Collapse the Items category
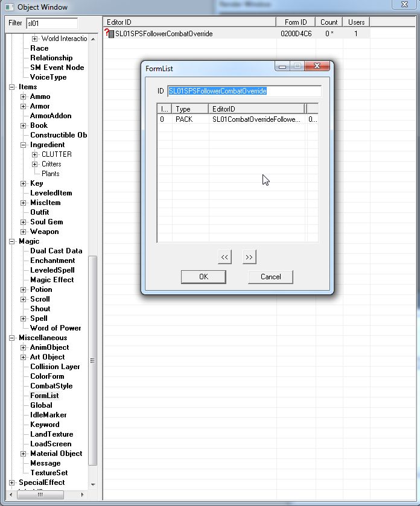420x506 pixels. click(x=12, y=87)
